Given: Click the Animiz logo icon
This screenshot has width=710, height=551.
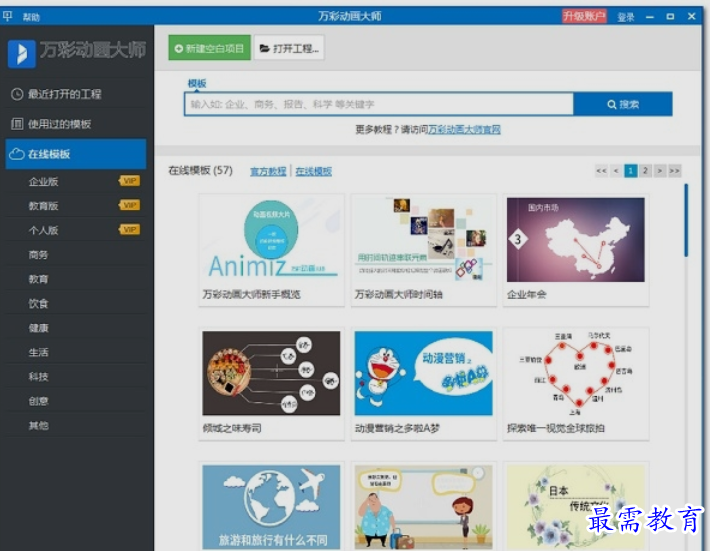Looking at the screenshot, I should pyautogui.click(x=21, y=53).
